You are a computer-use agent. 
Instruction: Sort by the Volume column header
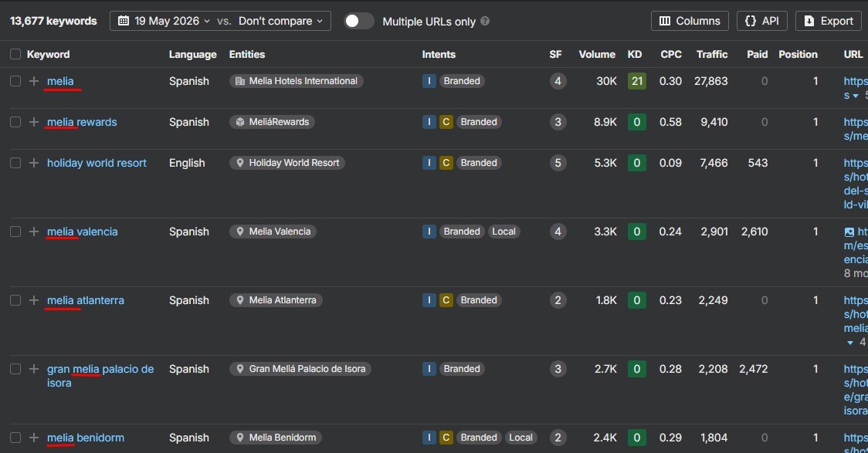(597, 54)
